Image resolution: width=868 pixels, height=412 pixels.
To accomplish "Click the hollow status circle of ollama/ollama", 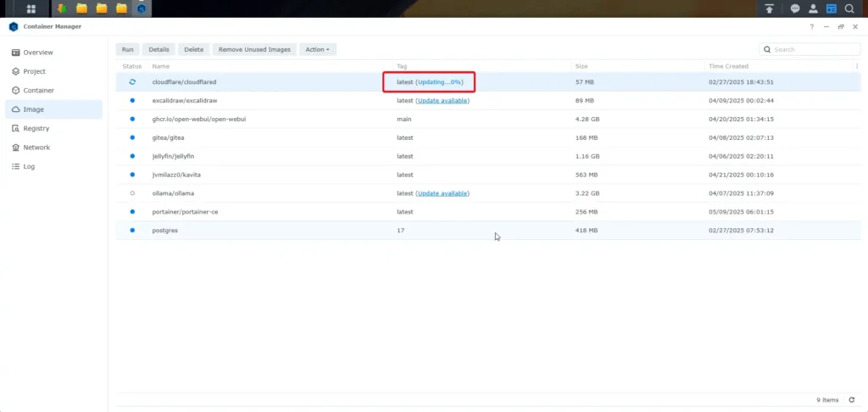I will coord(131,193).
